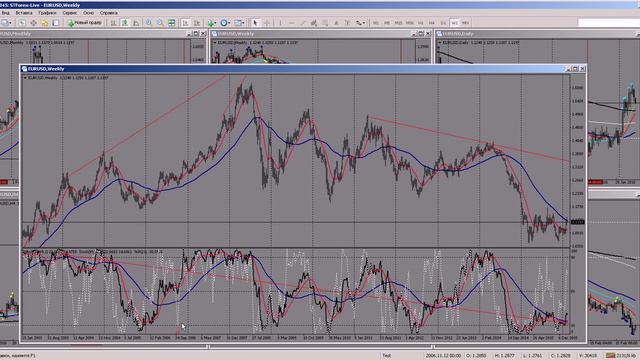Open the periods clock dropdown
Viewport: 640px width, 360px height.
[225, 23]
